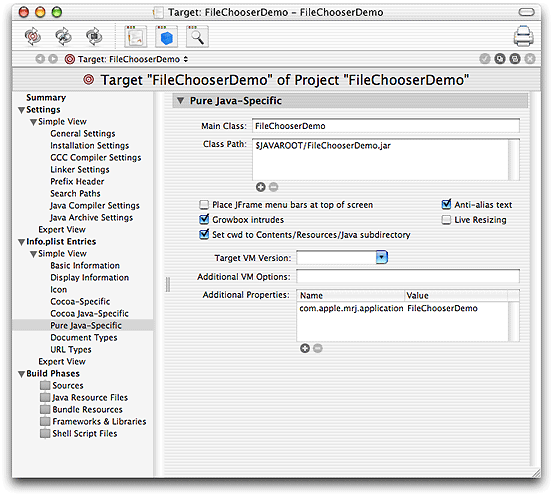Enable the Live Resizing checkbox
The image size is (553, 497).
coord(446,220)
